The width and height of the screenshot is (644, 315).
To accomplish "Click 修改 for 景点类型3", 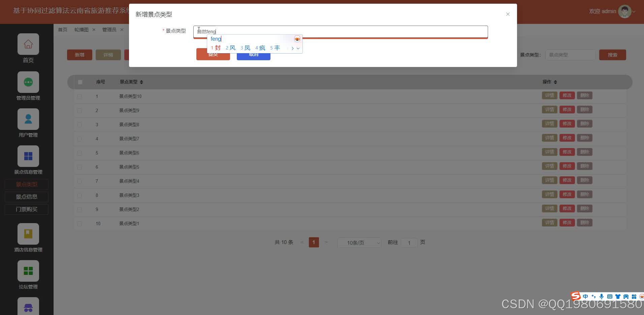I will pos(567,195).
